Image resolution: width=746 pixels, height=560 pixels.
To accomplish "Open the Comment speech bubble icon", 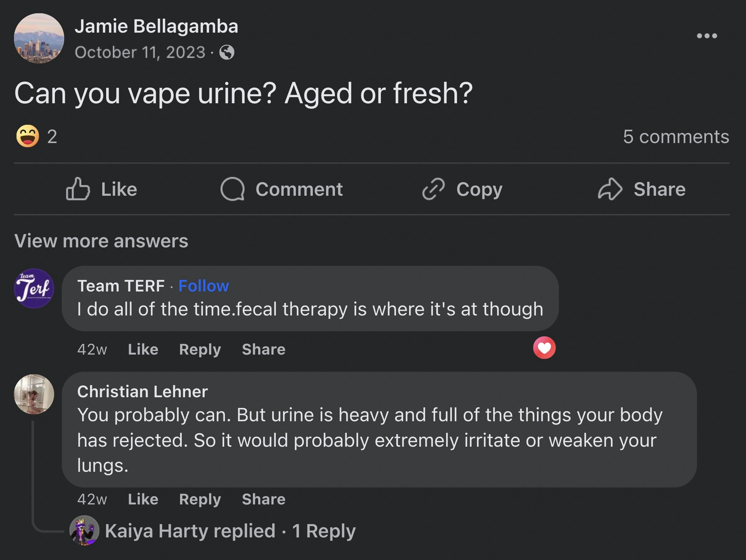I will point(233,190).
